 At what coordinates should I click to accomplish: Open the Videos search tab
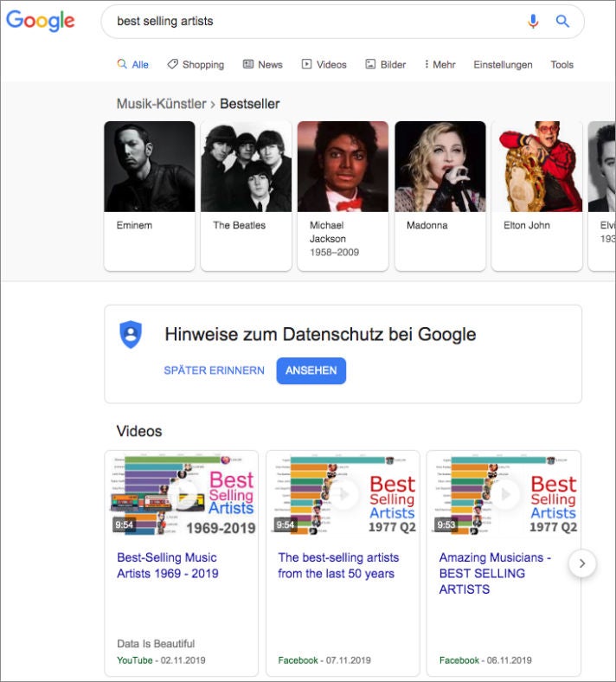click(x=324, y=65)
